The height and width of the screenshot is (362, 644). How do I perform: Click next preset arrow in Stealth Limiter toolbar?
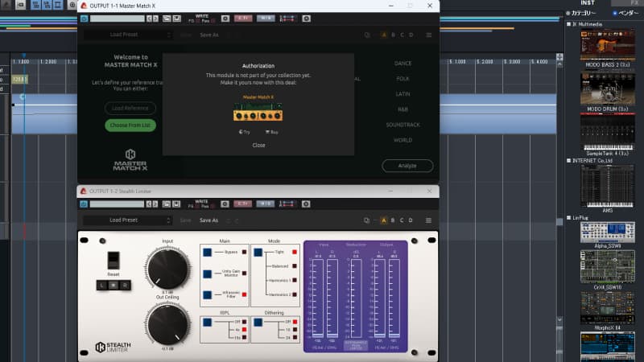155,204
